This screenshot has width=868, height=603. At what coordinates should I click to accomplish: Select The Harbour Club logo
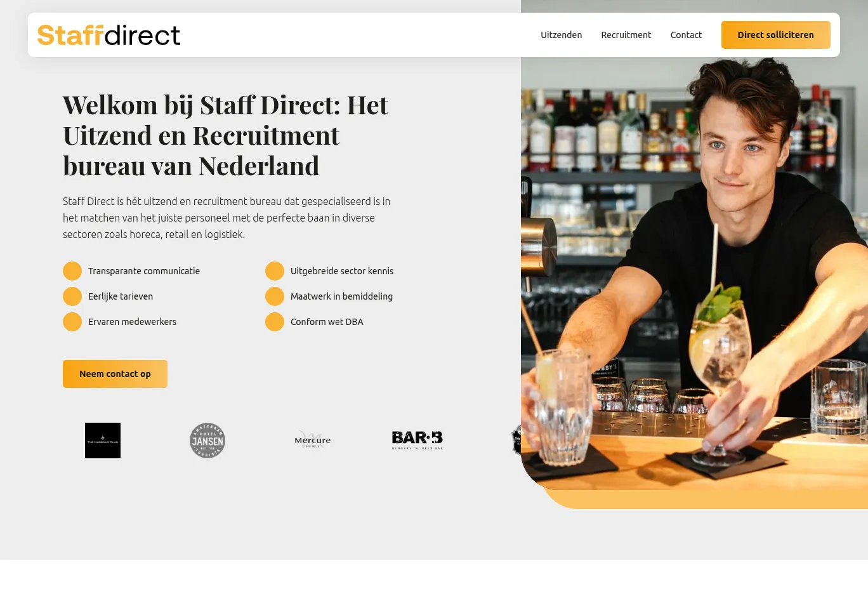(x=103, y=441)
